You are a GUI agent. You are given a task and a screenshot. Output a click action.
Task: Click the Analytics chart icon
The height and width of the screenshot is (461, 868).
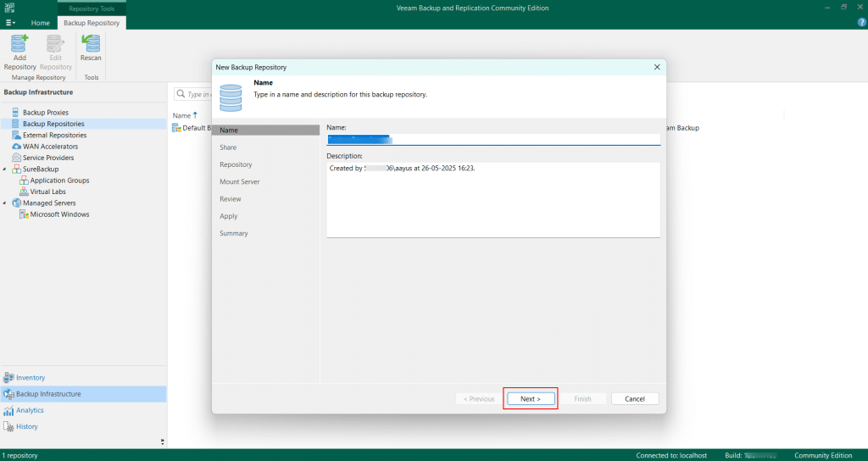click(x=8, y=411)
